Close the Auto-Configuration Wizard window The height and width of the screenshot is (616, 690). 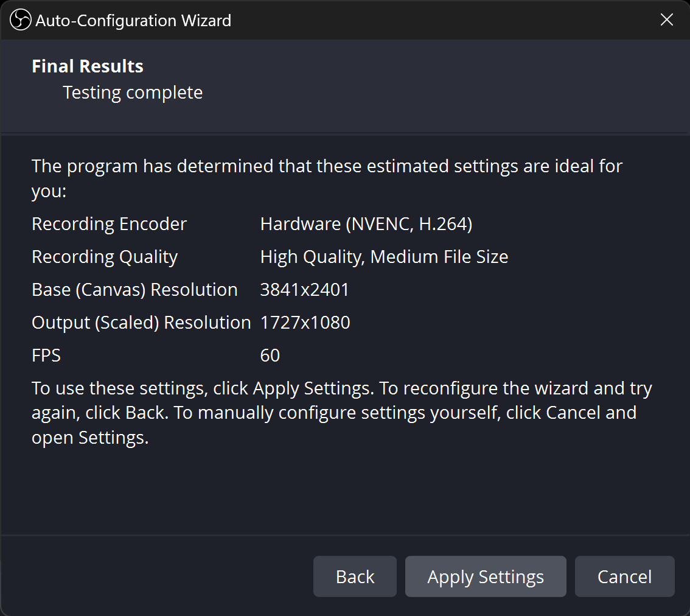click(x=667, y=20)
